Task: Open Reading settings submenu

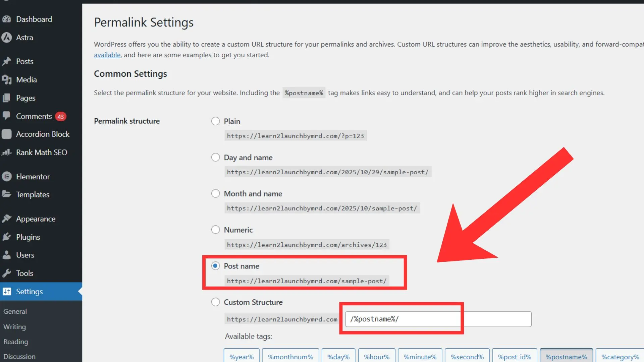Action: point(16,342)
